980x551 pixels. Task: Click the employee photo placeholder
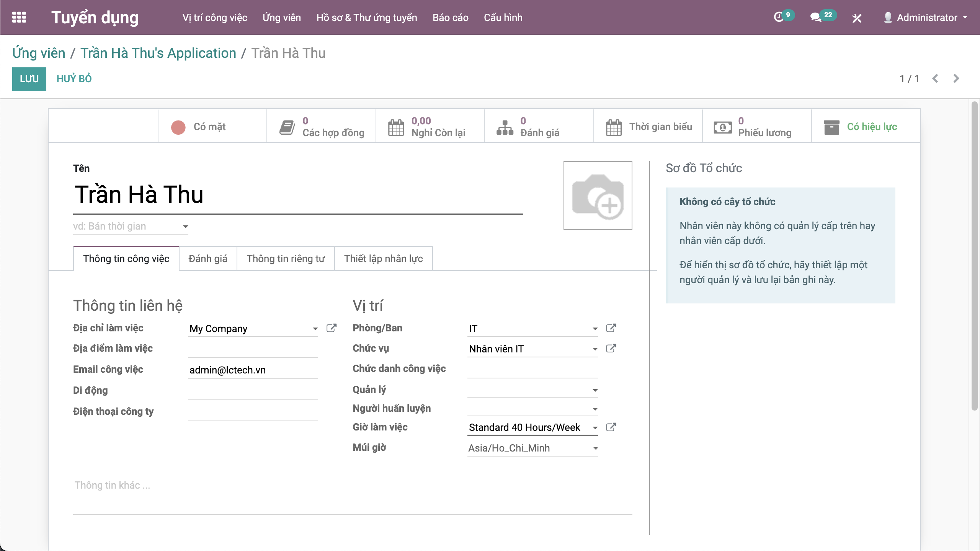[598, 196]
